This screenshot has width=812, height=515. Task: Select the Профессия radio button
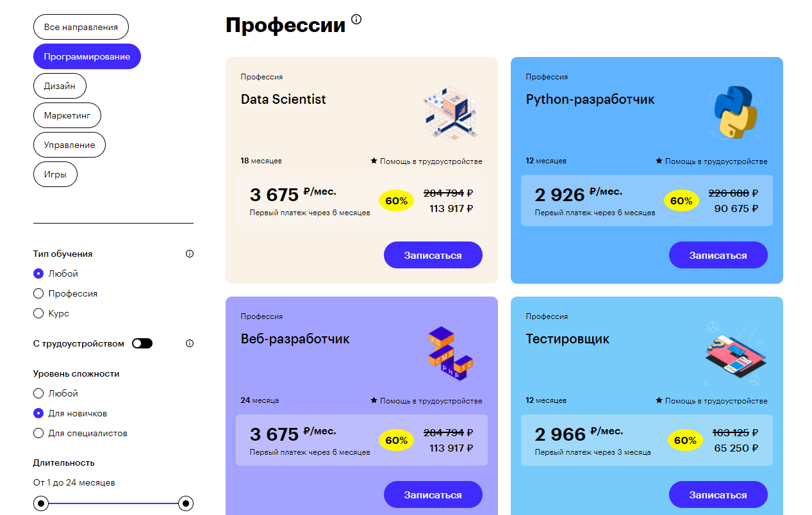pos(38,293)
